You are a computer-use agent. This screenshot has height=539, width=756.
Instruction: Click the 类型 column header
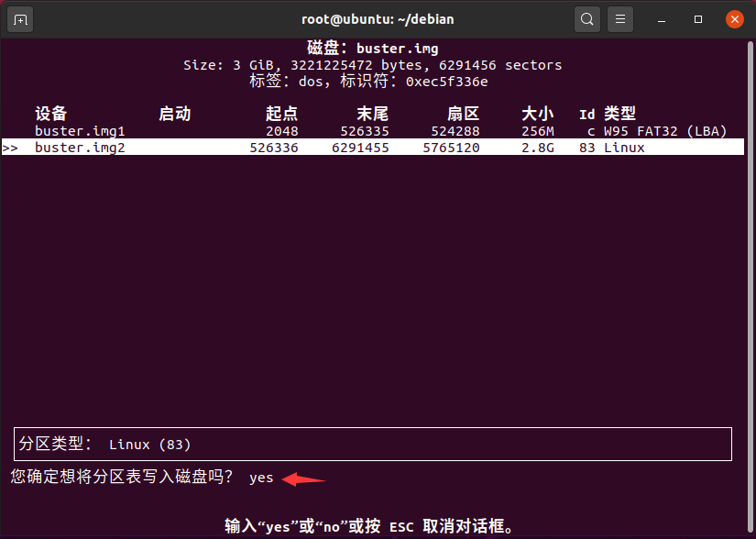point(619,114)
